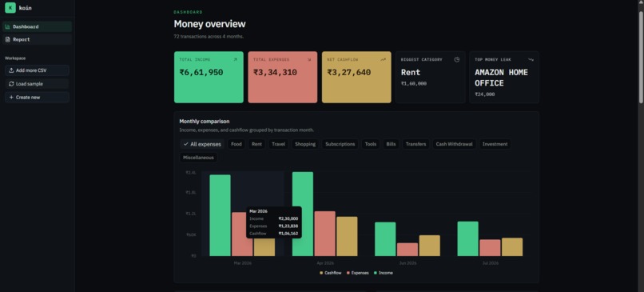Click the ₹1,06,162 cashflow value in tooltip
Image resolution: width=644 pixels, height=292 pixels.
click(x=288, y=234)
